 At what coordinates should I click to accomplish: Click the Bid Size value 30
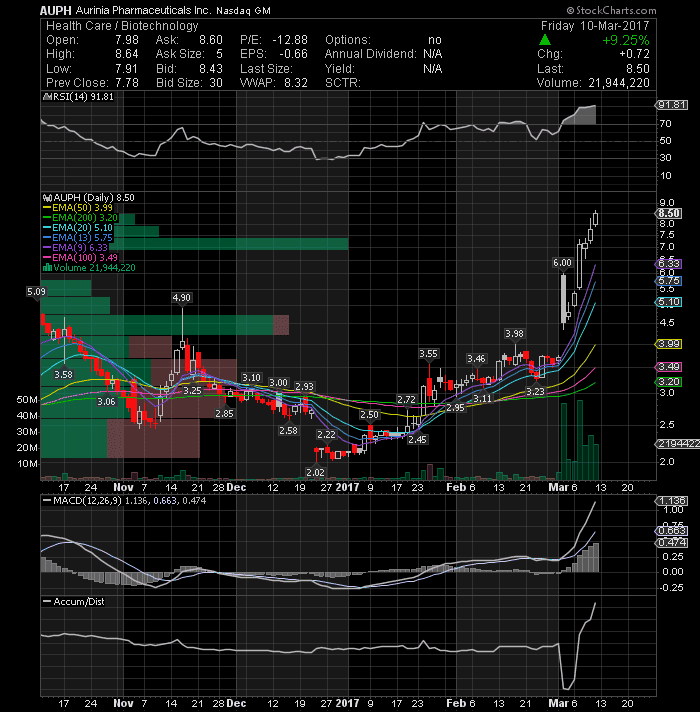216,83
